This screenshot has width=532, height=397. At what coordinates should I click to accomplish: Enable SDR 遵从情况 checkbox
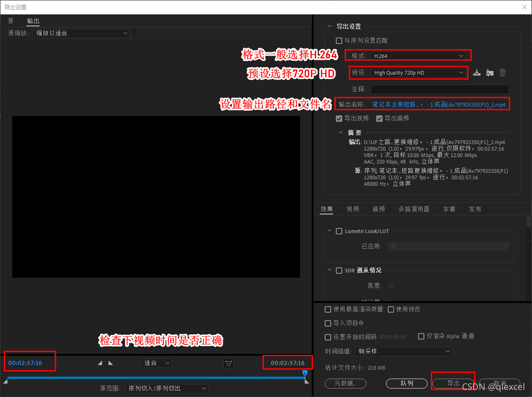click(339, 271)
